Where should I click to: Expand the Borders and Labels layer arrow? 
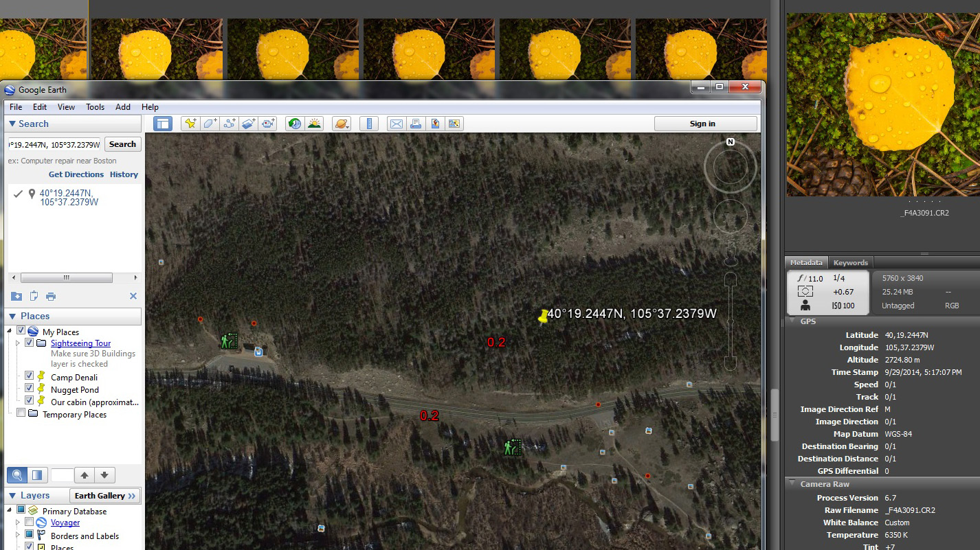[18, 535]
